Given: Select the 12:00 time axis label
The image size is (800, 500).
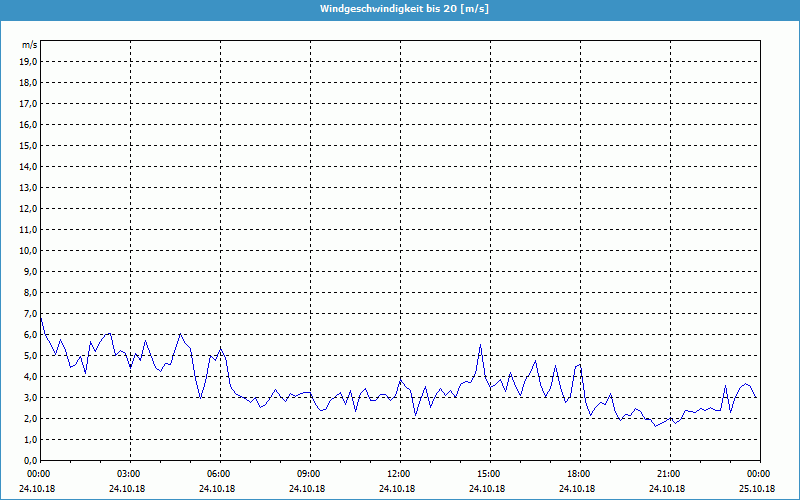Looking at the screenshot, I should (399, 474).
